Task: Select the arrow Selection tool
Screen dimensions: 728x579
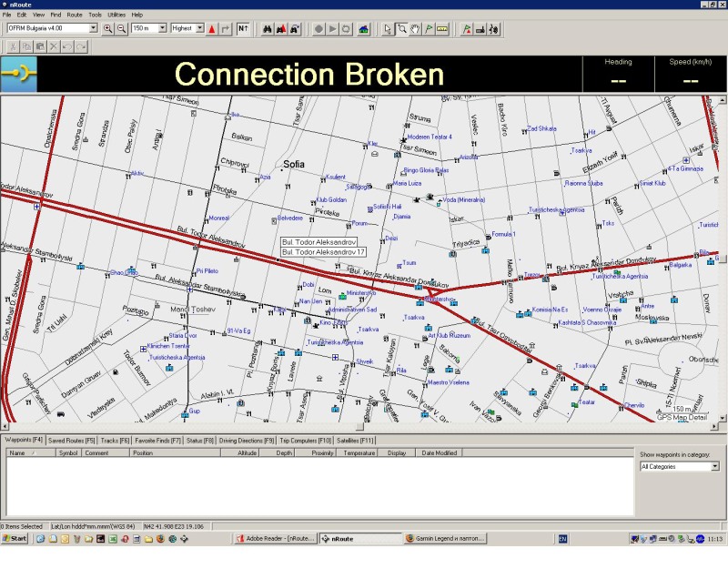Action: click(389, 29)
